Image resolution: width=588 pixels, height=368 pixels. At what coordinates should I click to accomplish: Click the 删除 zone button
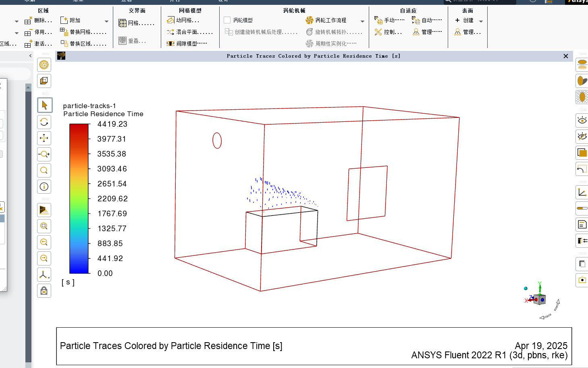coord(38,20)
